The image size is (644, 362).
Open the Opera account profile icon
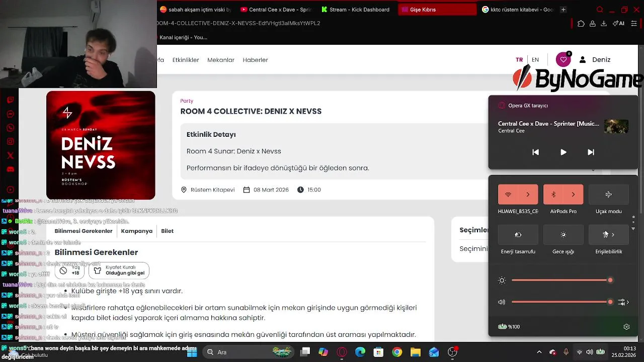coord(593,24)
